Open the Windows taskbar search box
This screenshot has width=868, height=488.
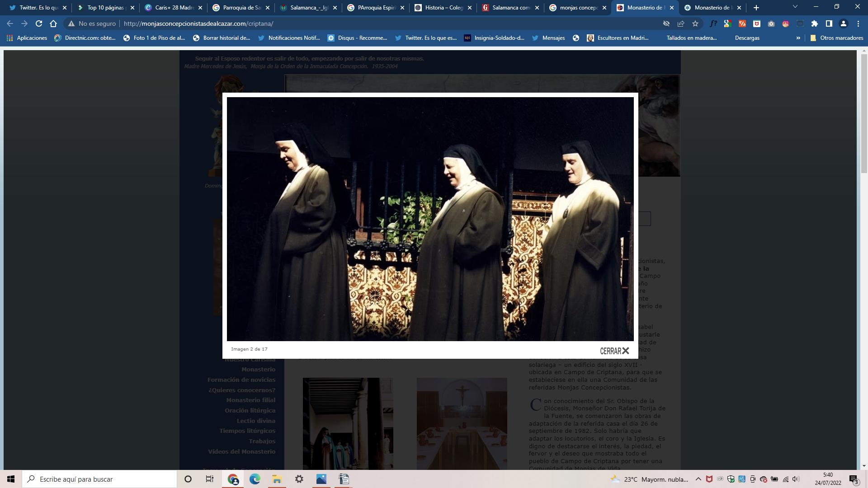(x=99, y=479)
